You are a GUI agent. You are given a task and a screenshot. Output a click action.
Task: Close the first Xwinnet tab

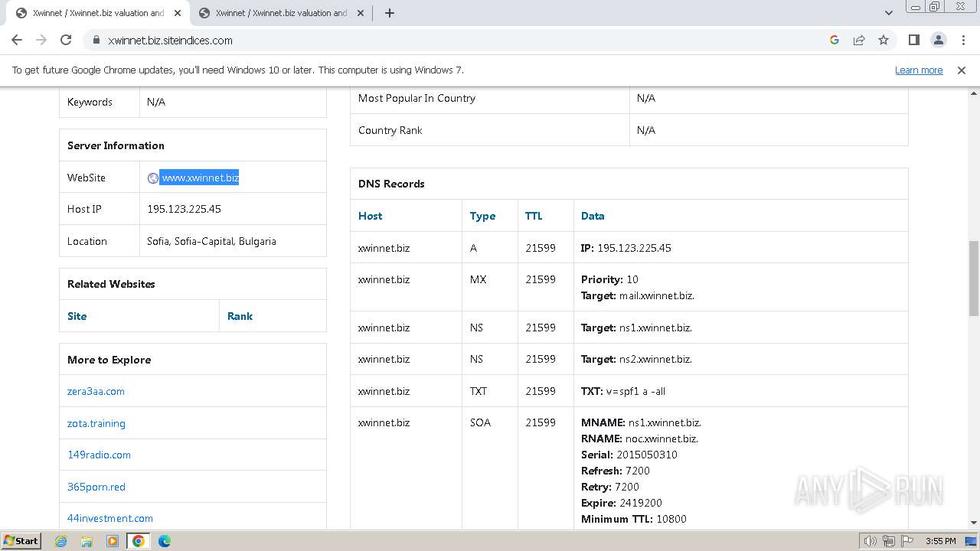pos(177,13)
